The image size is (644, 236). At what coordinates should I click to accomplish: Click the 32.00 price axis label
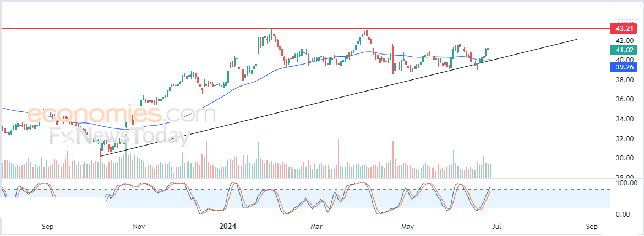(623, 139)
